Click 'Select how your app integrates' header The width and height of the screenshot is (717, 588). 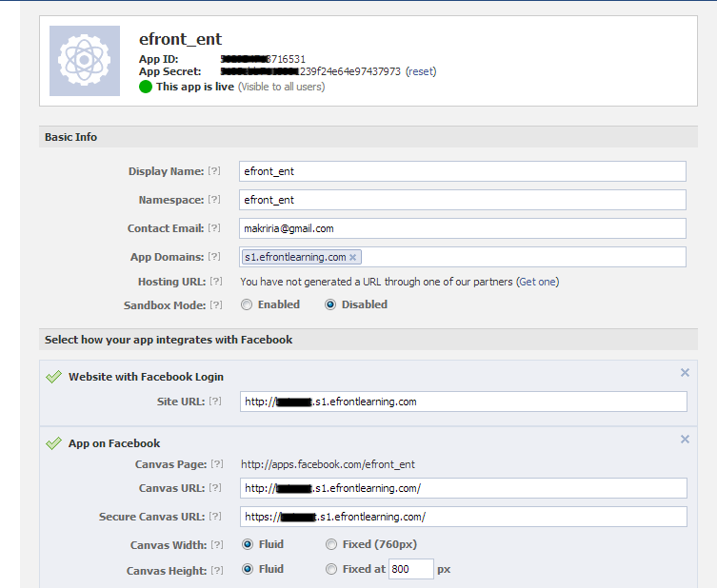point(368,340)
